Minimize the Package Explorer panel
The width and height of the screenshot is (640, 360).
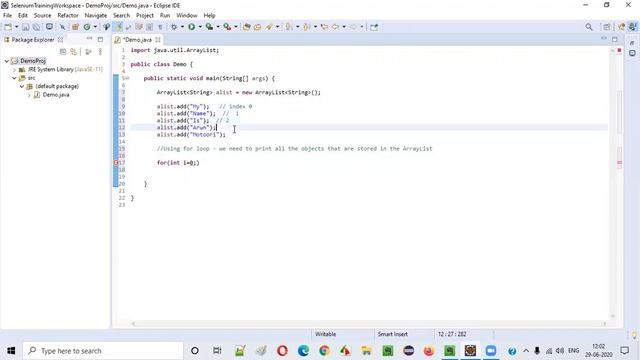click(x=89, y=39)
